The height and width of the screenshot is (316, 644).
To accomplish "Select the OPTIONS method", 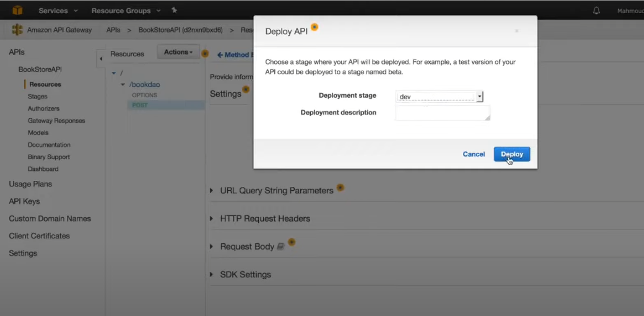I will point(144,95).
